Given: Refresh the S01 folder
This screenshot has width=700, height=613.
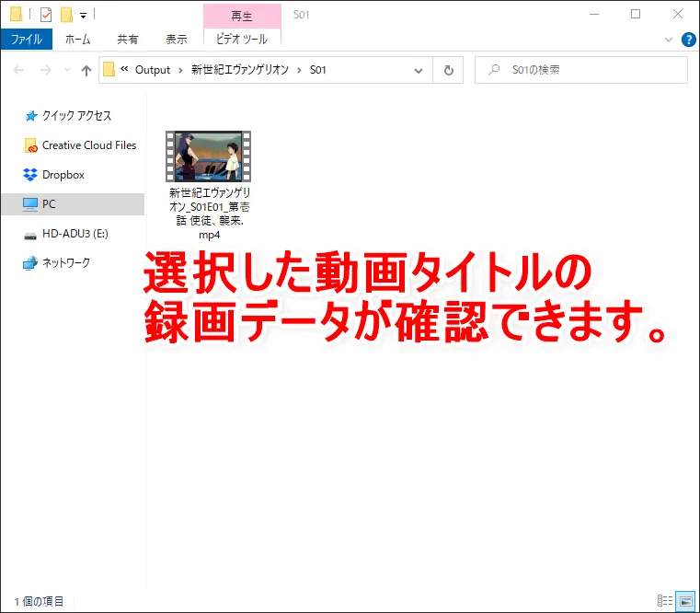Looking at the screenshot, I should (x=448, y=70).
